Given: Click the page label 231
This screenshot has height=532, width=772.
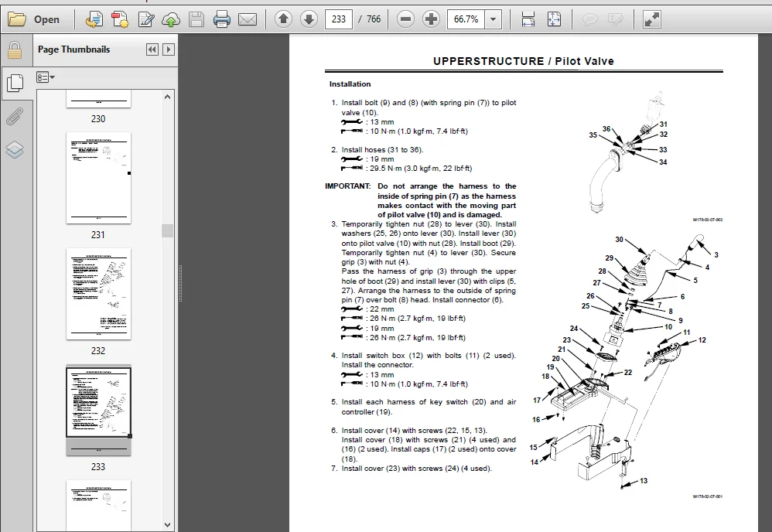Looking at the screenshot, I should click(x=98, y=235).
